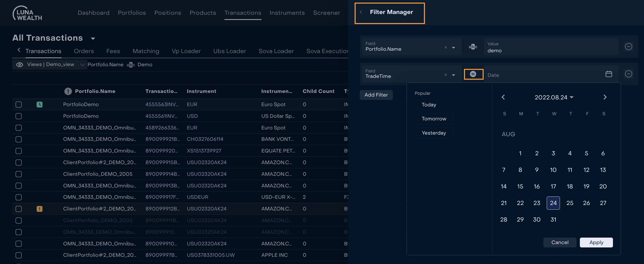This screenshot has width=644, height=264.
Task: Click back arrow beside Filter Manager
Action: coord(361,12)
